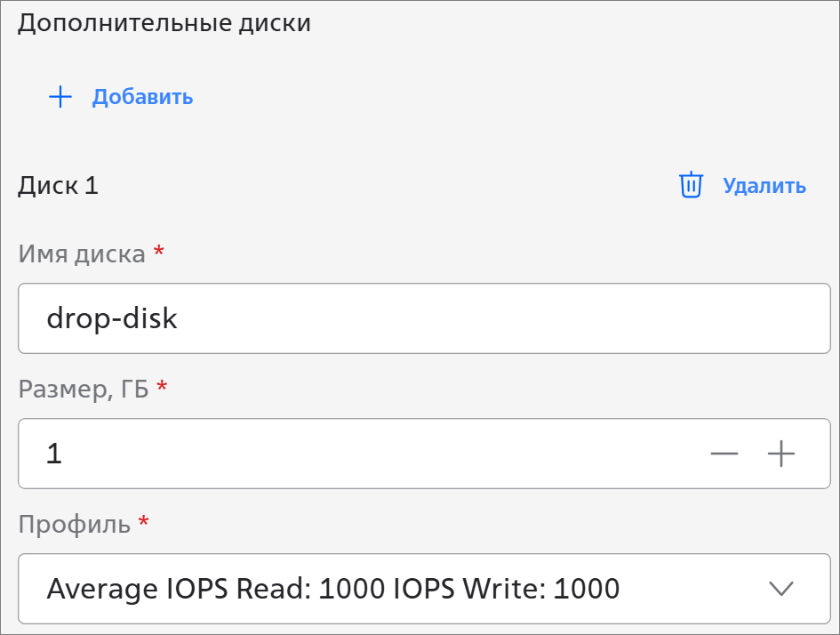Image resolution: width=840 pixels, height=635 pixels.
Task: Click the Размер, ГБ label
Action: [84, 389]
